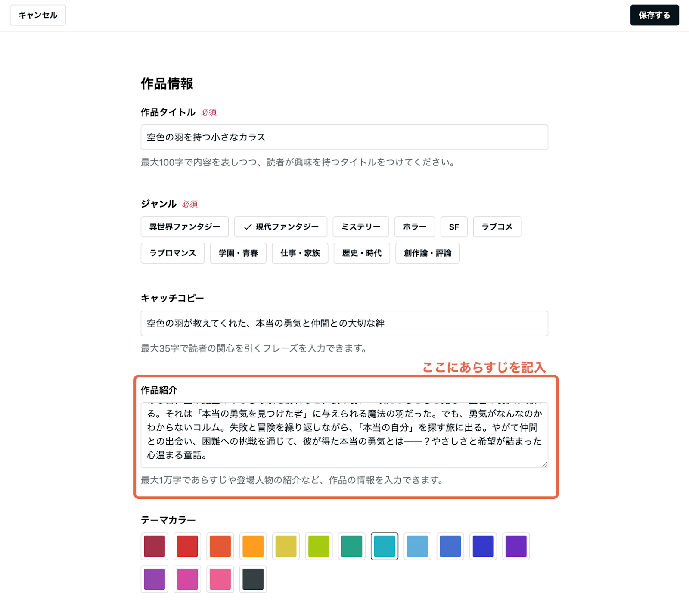Image resolution: width=689 pixels, height=616 pixels.
Task: Choose the orange-red theme color
Action: click(x=220, y=546)
